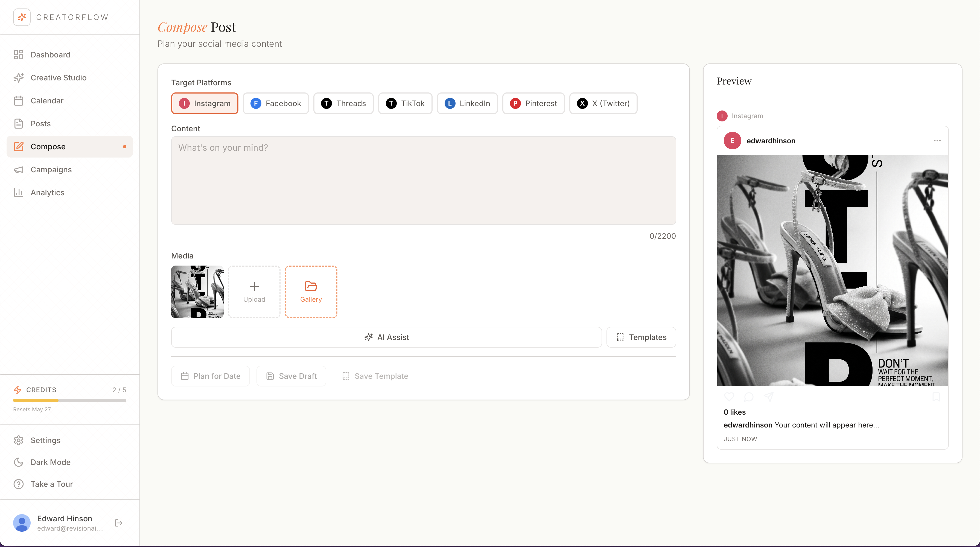Screen dimensions: 980x547
Task: Click the Take a Tour help icon
Action: pyautogui.click(x=19, y=484)
